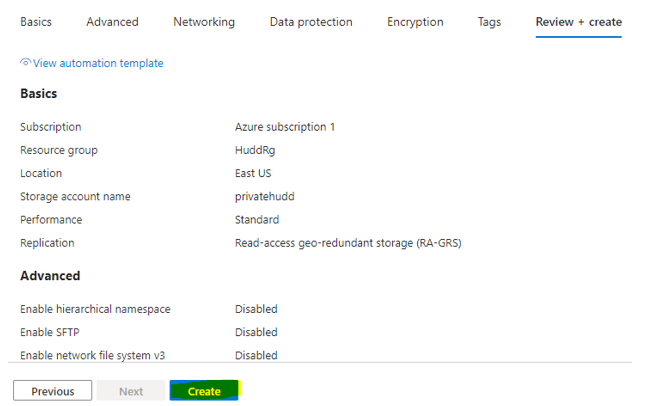Click the Advanced section heading
This screenshot has width=672, height=406.
tap(50, 276)
